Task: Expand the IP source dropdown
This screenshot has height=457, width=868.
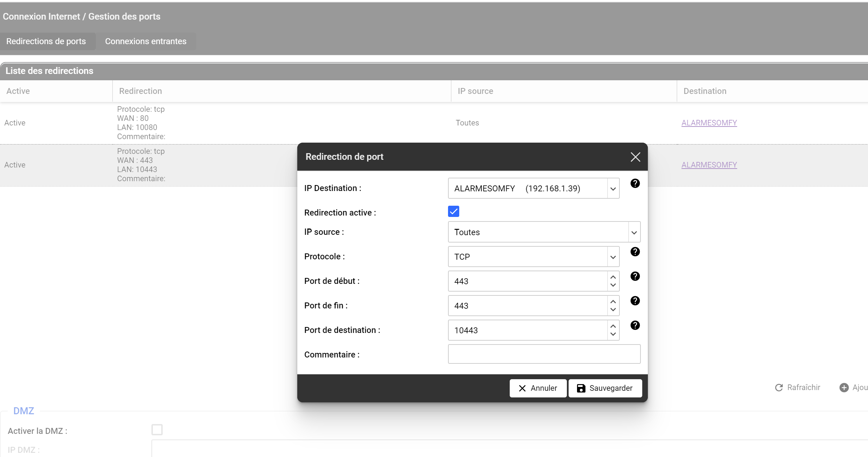Action: 634,232
